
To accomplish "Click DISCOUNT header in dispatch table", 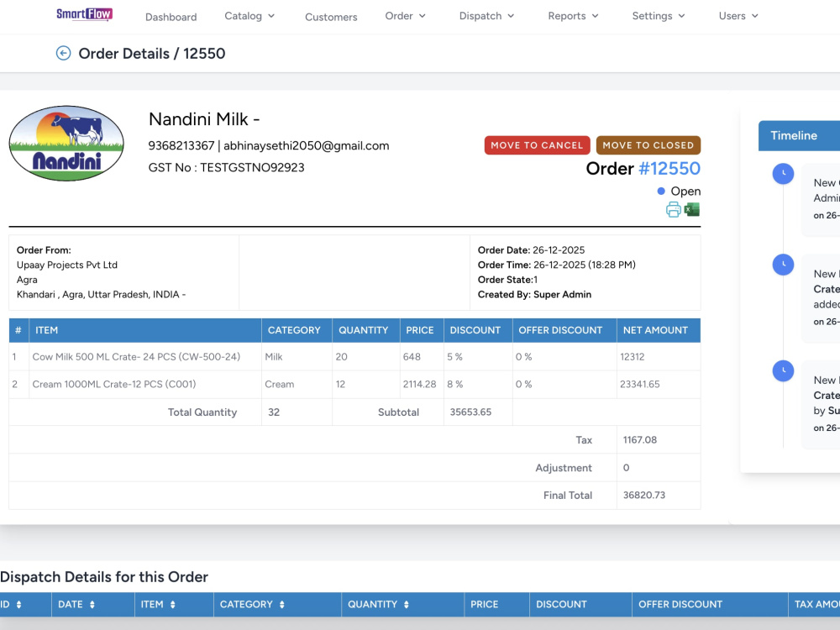I will (580, 604).
